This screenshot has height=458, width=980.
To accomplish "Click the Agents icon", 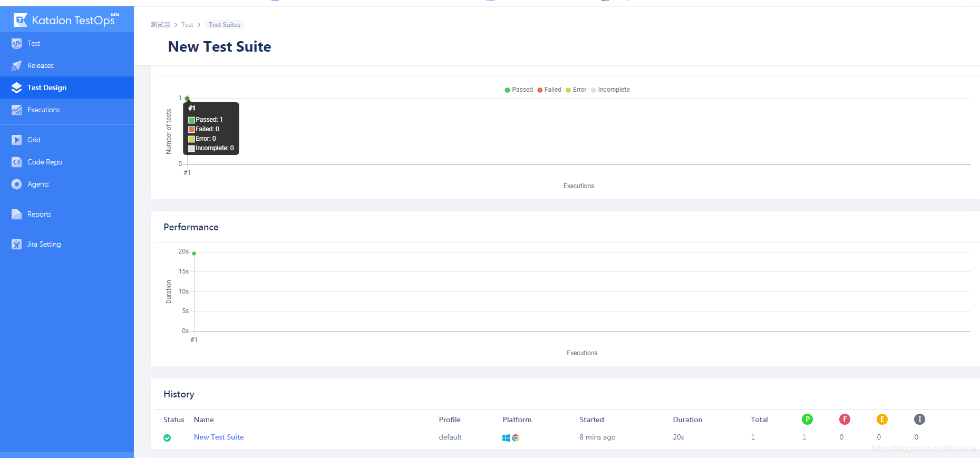I will tap(17, 184).
